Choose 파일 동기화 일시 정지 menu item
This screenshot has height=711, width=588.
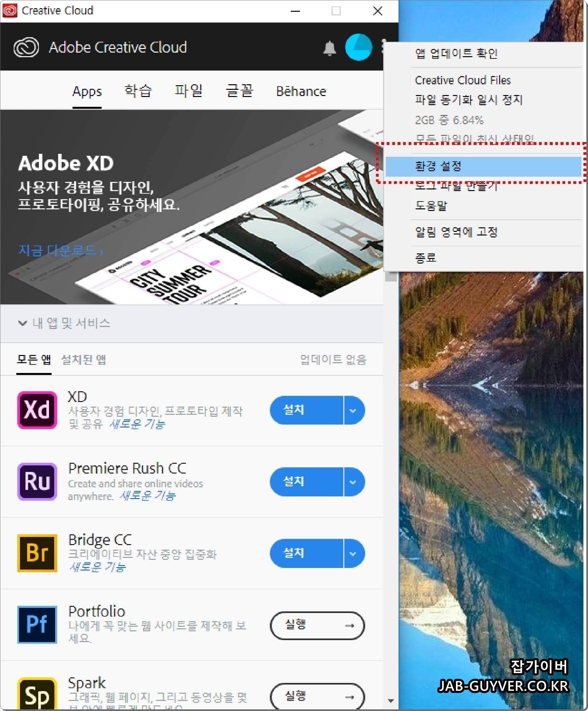pos(483,100)
